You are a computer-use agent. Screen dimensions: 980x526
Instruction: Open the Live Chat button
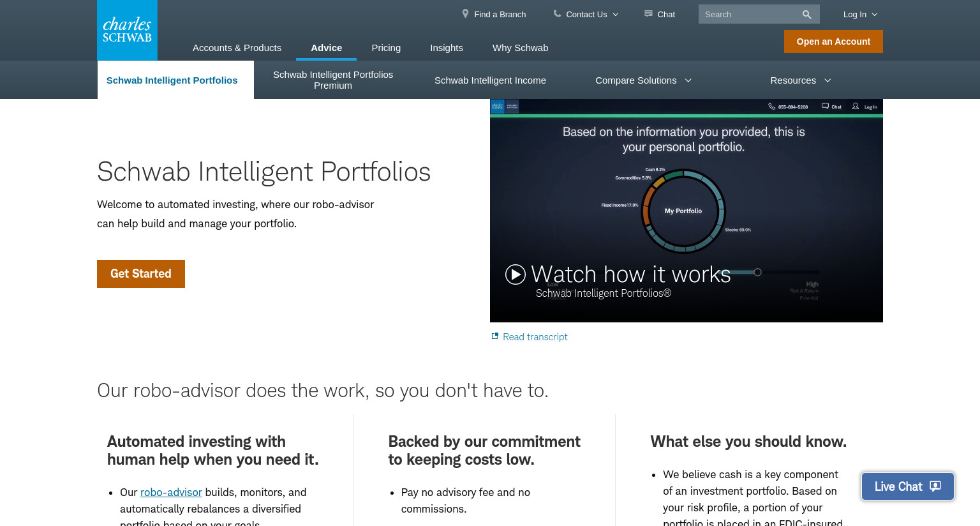pos(907,486)
